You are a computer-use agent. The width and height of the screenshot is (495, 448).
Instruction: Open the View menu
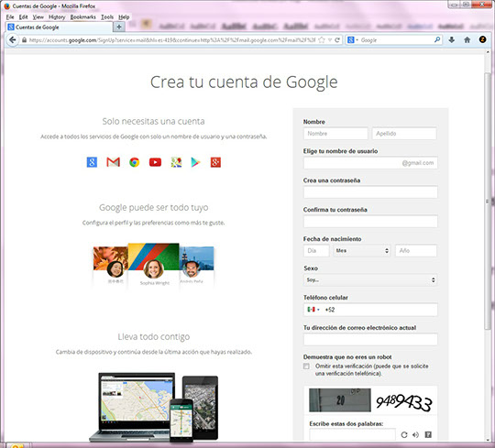tap(38, 17)
